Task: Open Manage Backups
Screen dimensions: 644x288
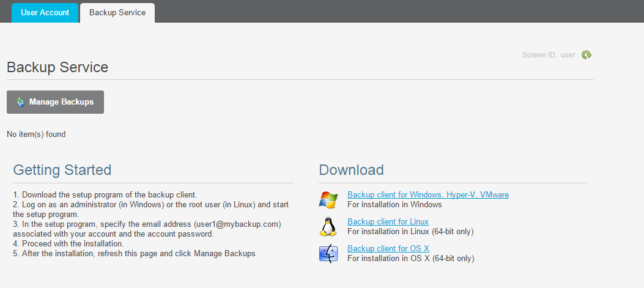Action: tap(56, 102)
